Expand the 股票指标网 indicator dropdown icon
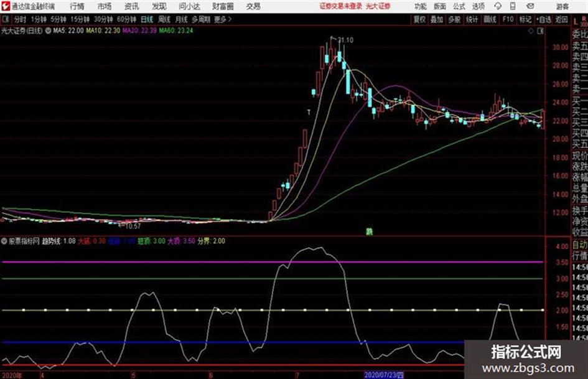 tap(4, 241)
